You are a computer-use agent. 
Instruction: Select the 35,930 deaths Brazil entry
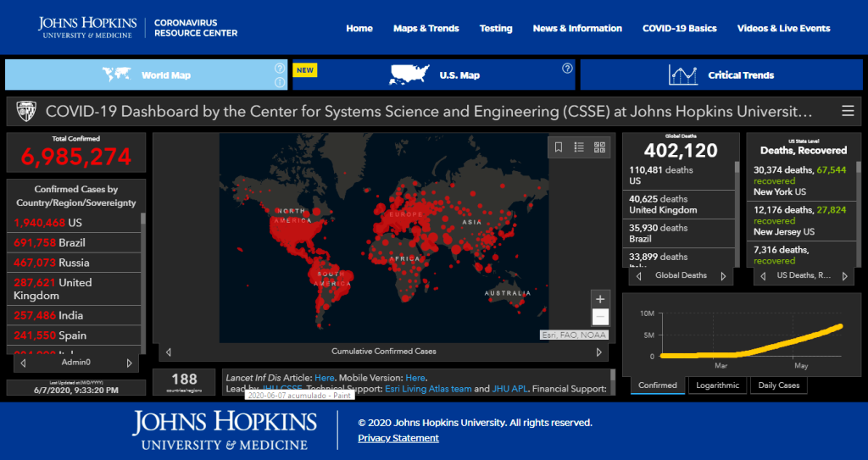tap(681, 233)
